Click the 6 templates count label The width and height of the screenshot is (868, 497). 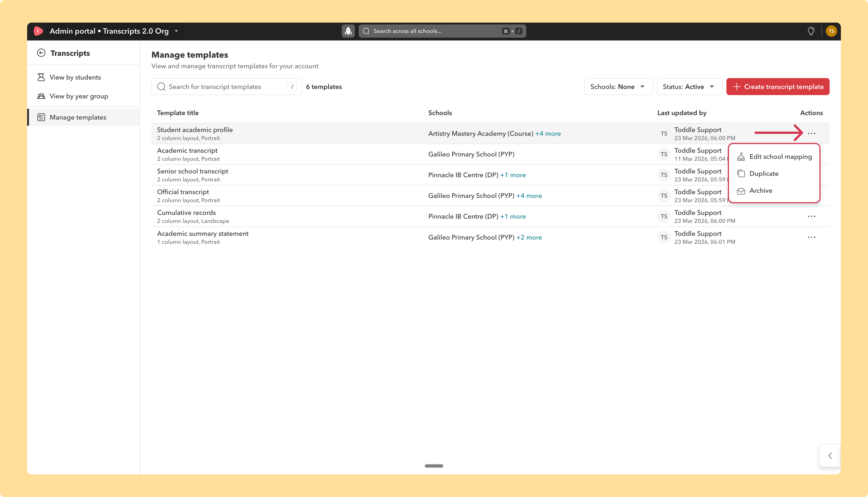click(324, 87)
